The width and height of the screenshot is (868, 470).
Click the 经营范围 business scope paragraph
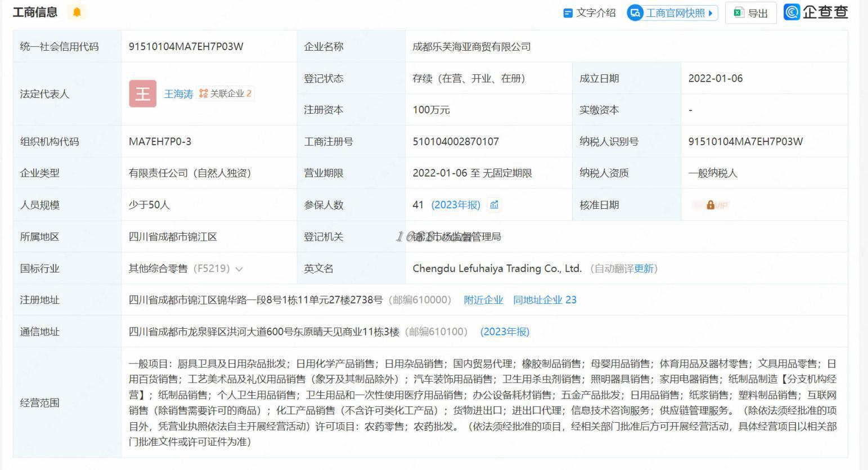click(x=483, y=402)
